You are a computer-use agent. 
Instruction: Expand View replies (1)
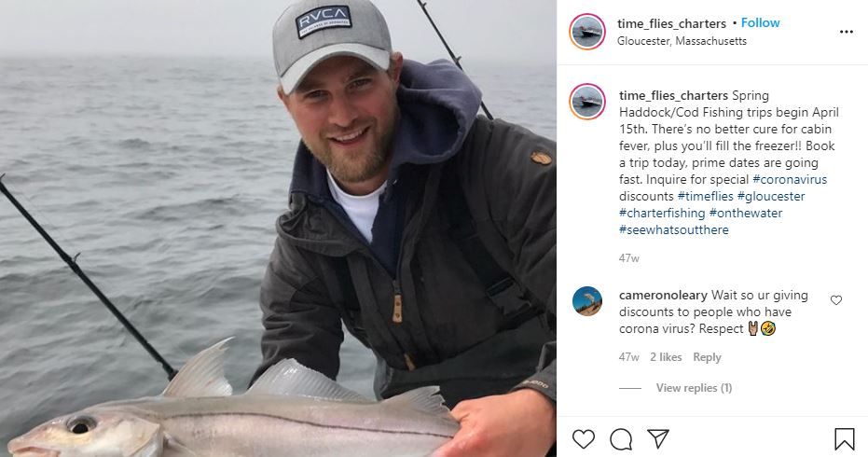(x=694, y=388)
